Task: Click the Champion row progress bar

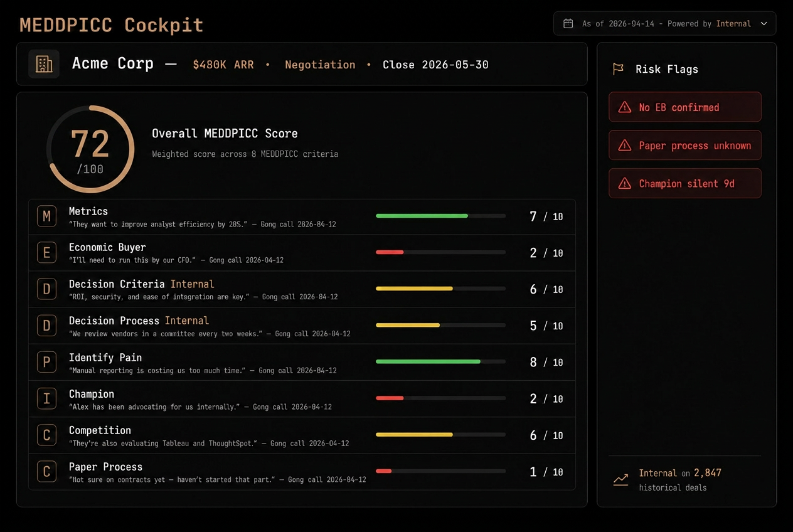Action: click(440, 398)
